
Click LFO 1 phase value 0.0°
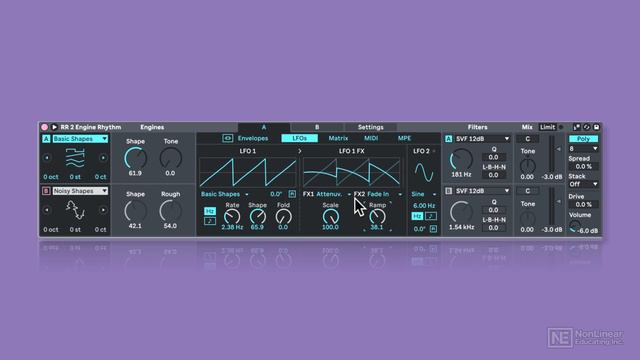(x=276, y=194)
